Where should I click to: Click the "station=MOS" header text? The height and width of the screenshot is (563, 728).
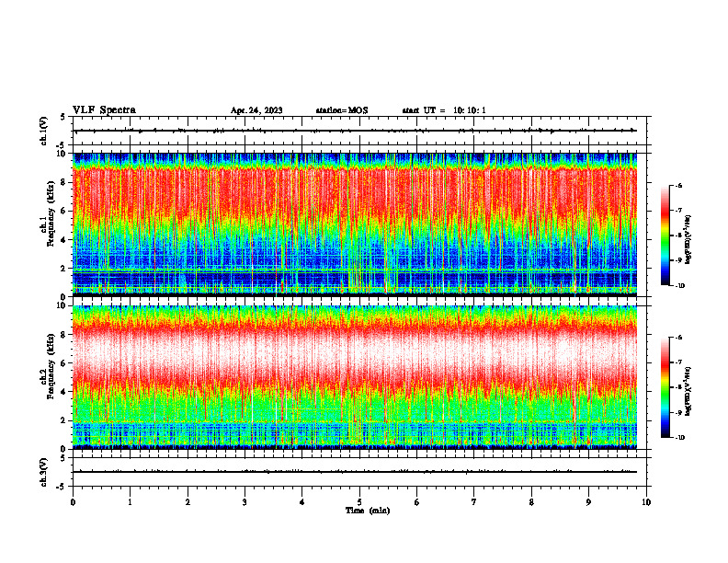pyautogui.click(x=342, y=110)
